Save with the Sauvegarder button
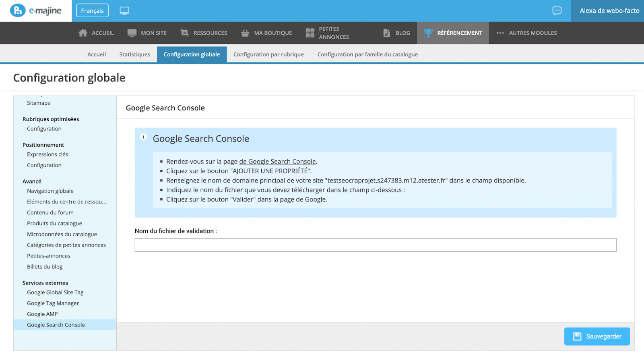Screen dimensions: 644x355 pos(597,337)
